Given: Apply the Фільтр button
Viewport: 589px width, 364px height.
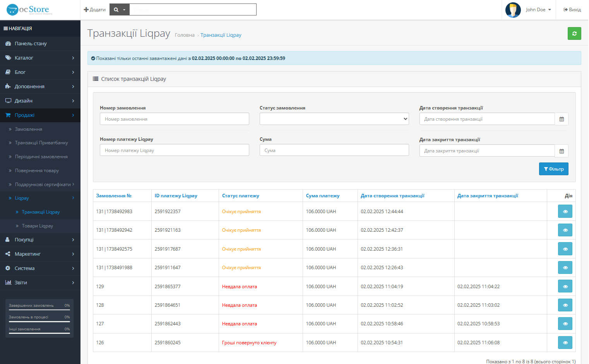Looking at the screenshot, I should (554, 169).
